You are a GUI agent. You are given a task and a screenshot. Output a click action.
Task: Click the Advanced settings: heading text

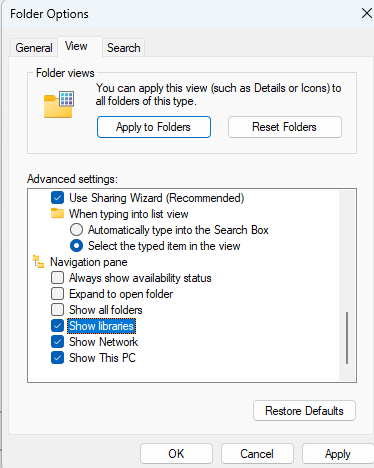coord(72,179)
